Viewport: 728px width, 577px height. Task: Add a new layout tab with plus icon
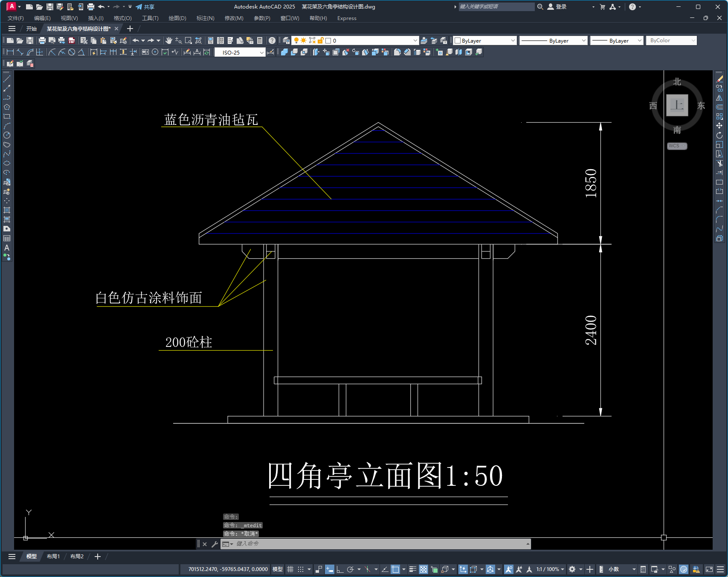point(98,557)
